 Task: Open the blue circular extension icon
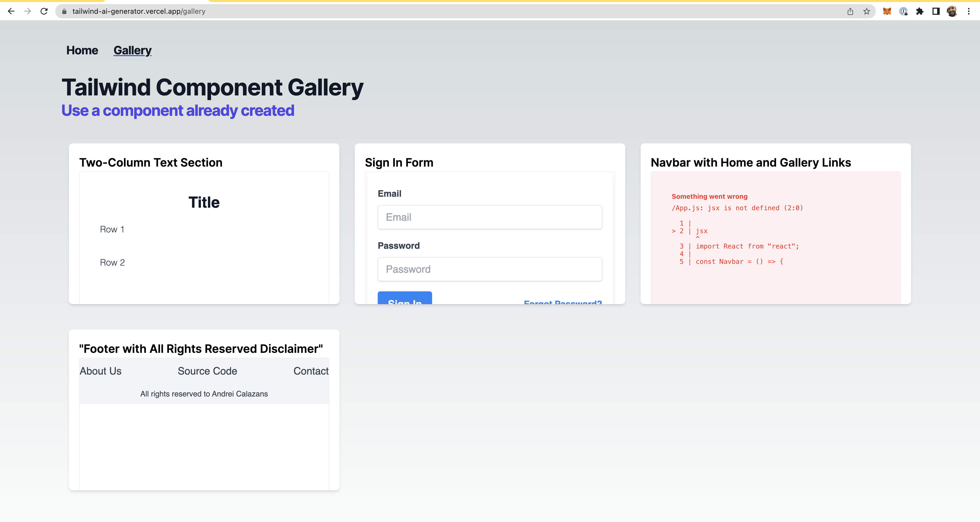pyautogui.click(x=903, y=11)
